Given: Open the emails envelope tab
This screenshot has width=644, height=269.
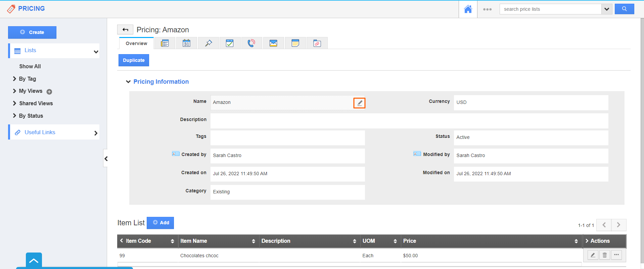Looking at the screenshot, I should click(273, 43).
